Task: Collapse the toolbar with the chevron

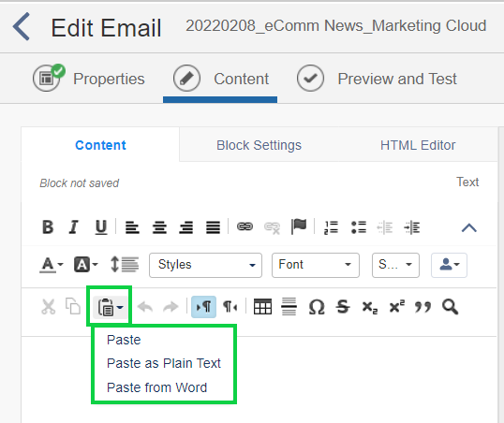Action: tap(469, 228)
